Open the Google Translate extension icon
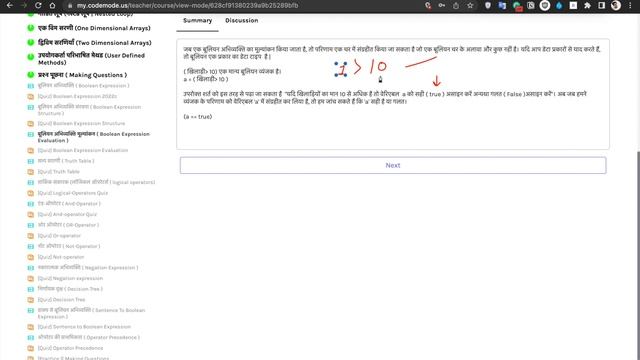640x360 pixels. pos(502,5)
